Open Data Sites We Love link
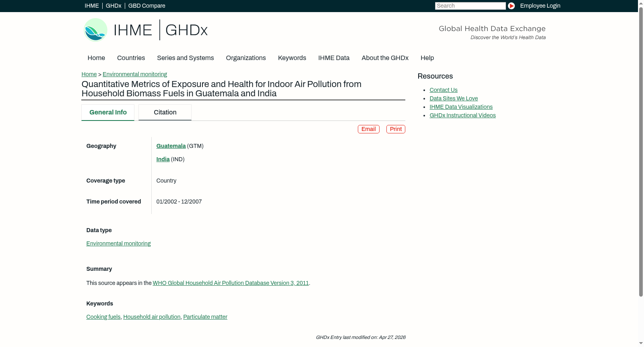This screenshot has height=347, width=644. click(454, 98)
